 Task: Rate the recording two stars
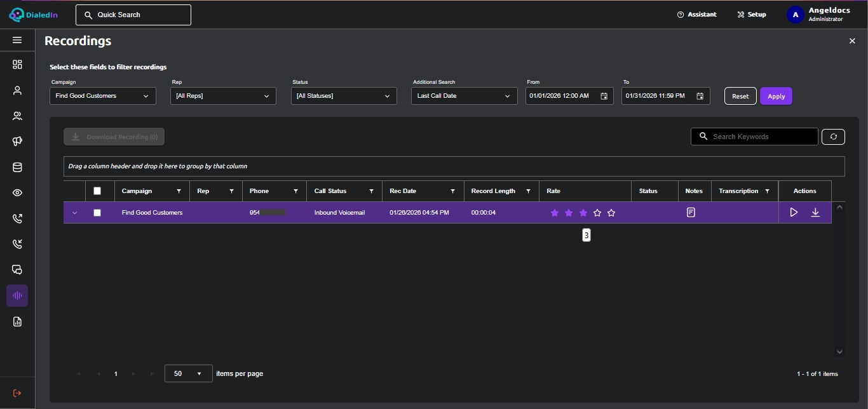pos(569,213)
